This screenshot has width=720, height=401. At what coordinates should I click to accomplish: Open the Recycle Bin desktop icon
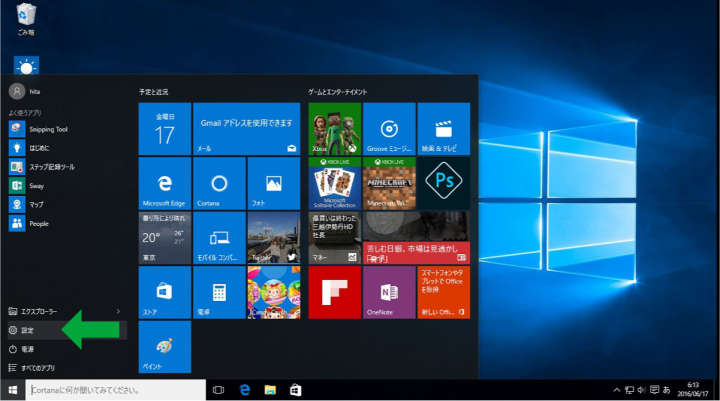(x=26, y=19)
